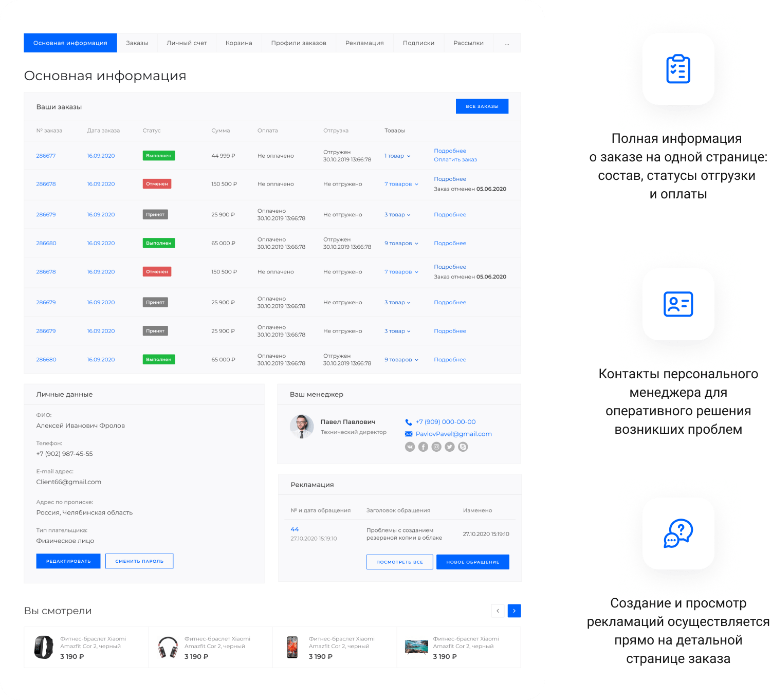
Task: Expand the first "9 товаров" items dropdown
Action: [x=401, y=243]
